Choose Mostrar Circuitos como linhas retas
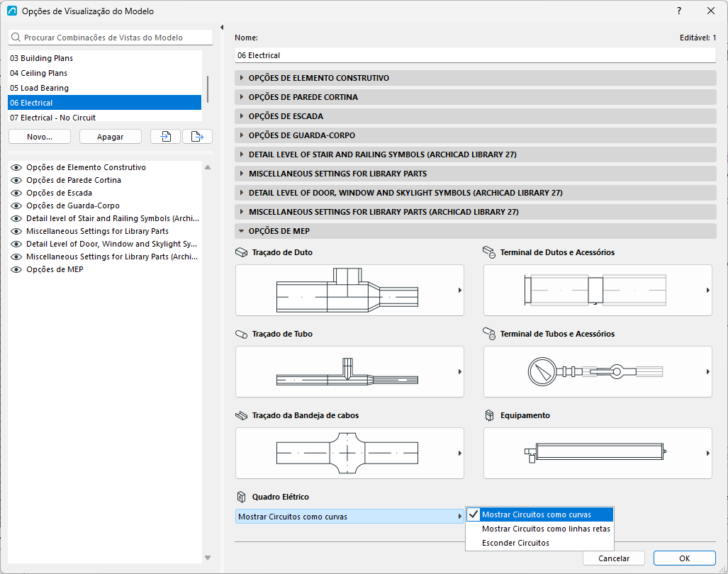Screen dimensions: 728x574 pyautogui.click(x=539, y=529)
